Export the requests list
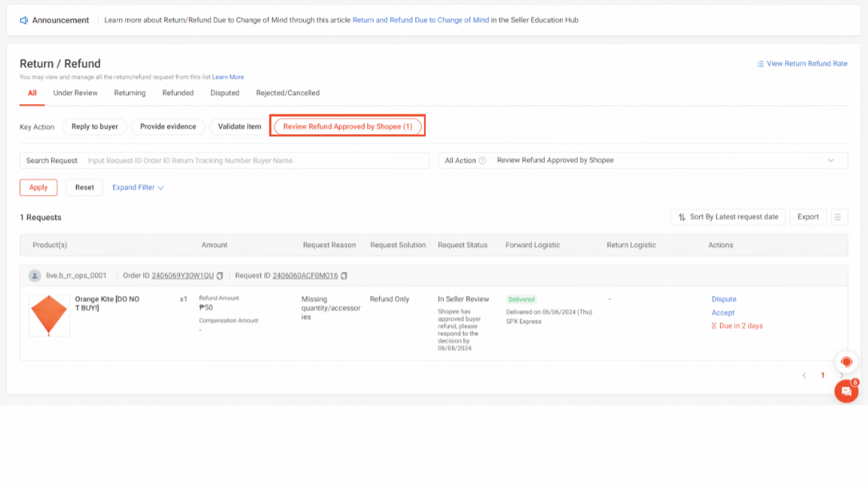 (x=808, y=217)
